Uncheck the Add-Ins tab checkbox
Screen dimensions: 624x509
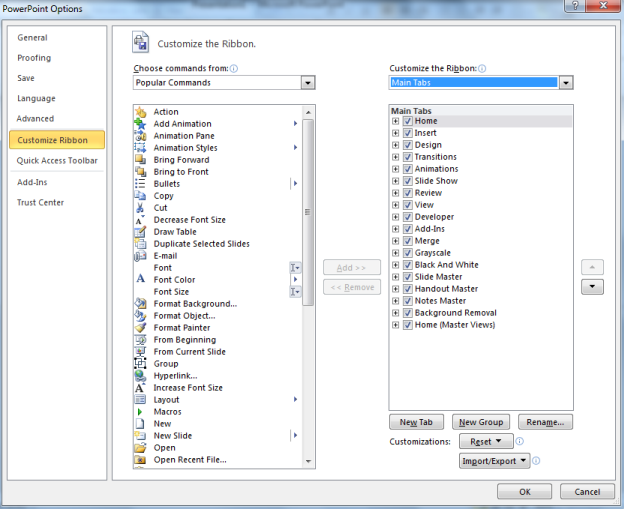pos(408,229)
